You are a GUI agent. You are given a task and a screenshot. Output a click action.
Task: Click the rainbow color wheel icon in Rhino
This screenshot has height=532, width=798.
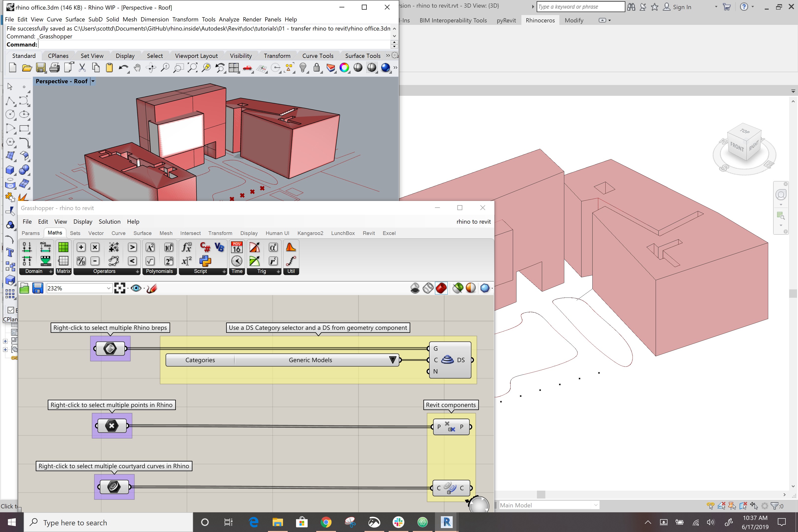click(x=344, y=68)
